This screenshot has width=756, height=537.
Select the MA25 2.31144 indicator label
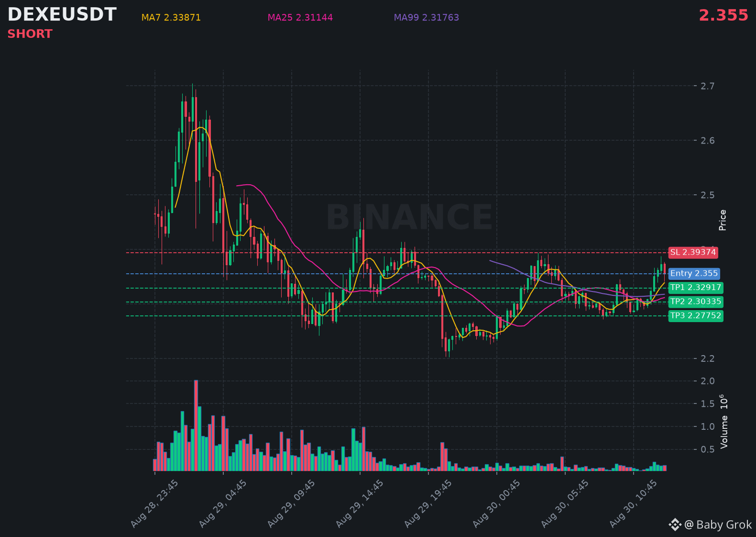point(300,18)
